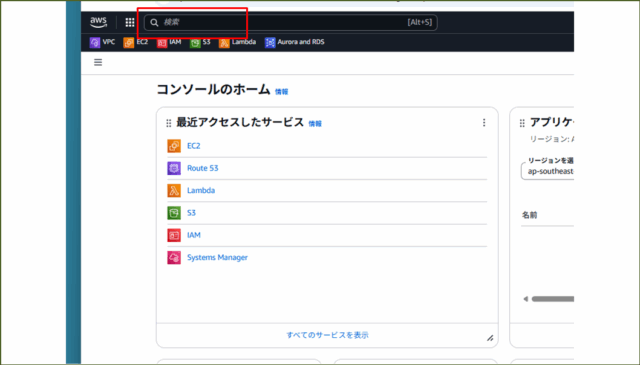This screenshot has height=365, width=640.
Task: Click drag handle of 最近アクセスしたサービス widget
Action: click(x=169, y=123)
